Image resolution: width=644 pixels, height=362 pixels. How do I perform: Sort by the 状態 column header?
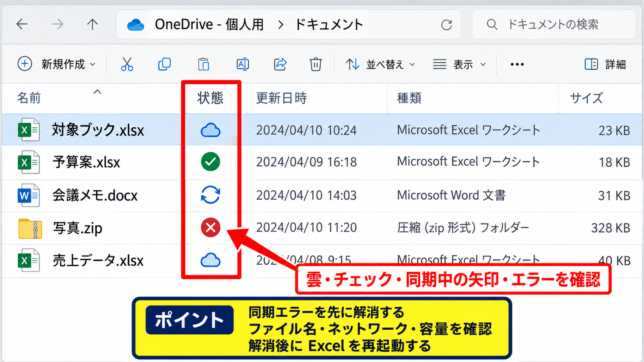[210, 98]
